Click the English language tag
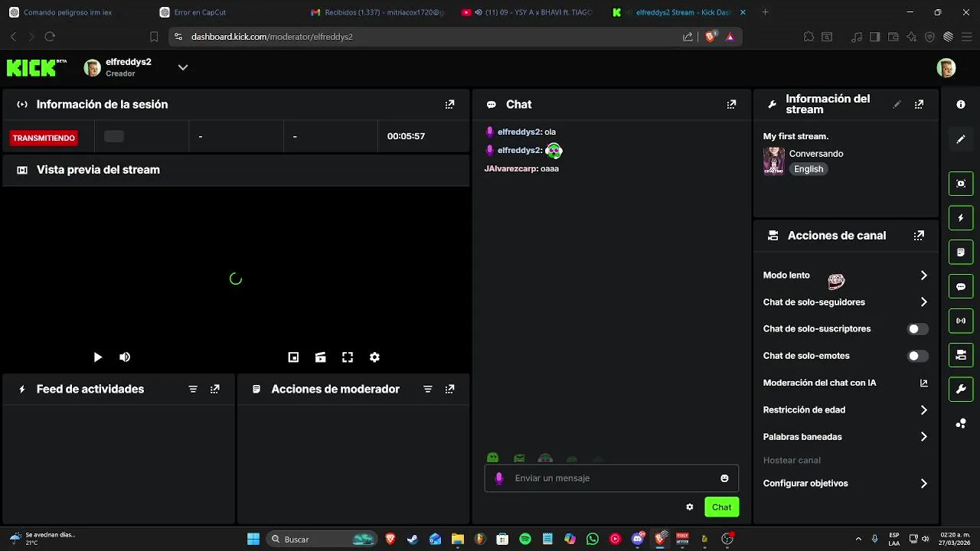Screen dimensions: 980x551 (808, 169)
